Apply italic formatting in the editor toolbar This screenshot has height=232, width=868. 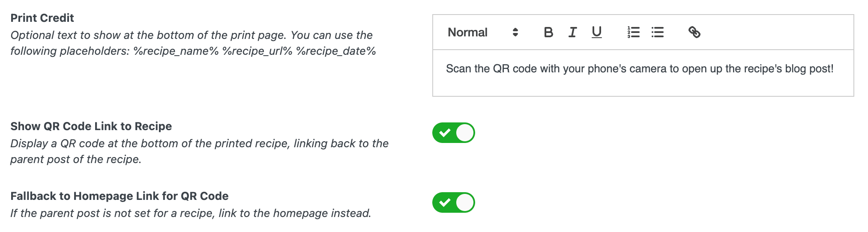pos(572,32)
